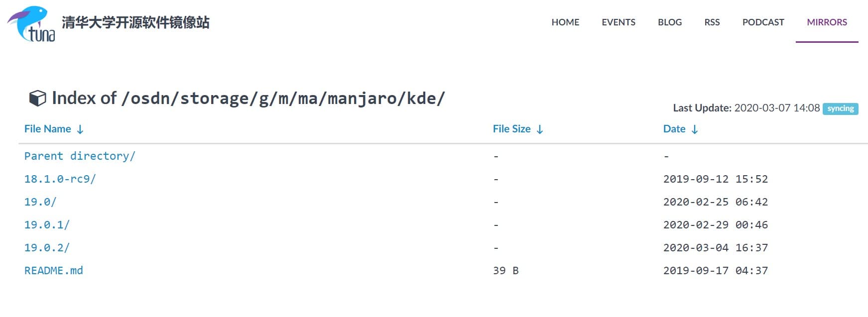Click the TUNA fish logo
The width and height of the screenshot is (868, 317).
click(31, 23)
